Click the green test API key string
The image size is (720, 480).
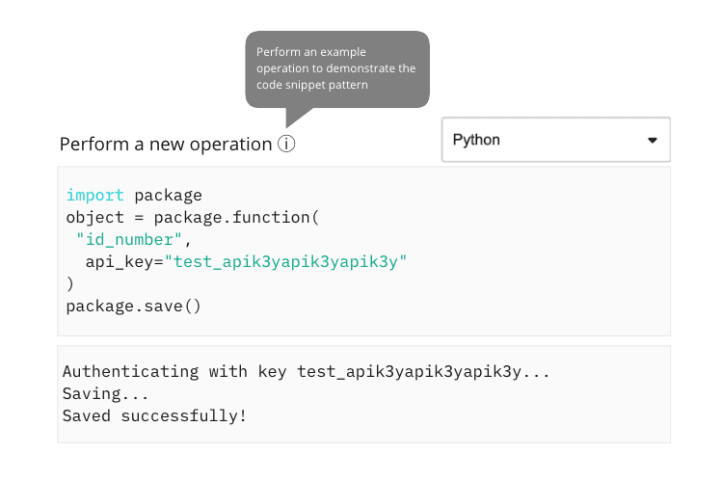click(x=286, y=261)
